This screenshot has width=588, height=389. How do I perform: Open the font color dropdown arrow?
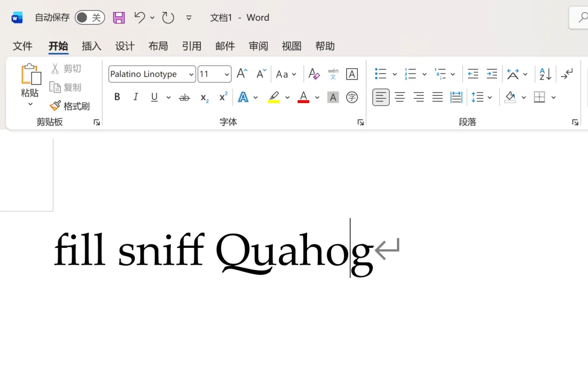[317, 98]
